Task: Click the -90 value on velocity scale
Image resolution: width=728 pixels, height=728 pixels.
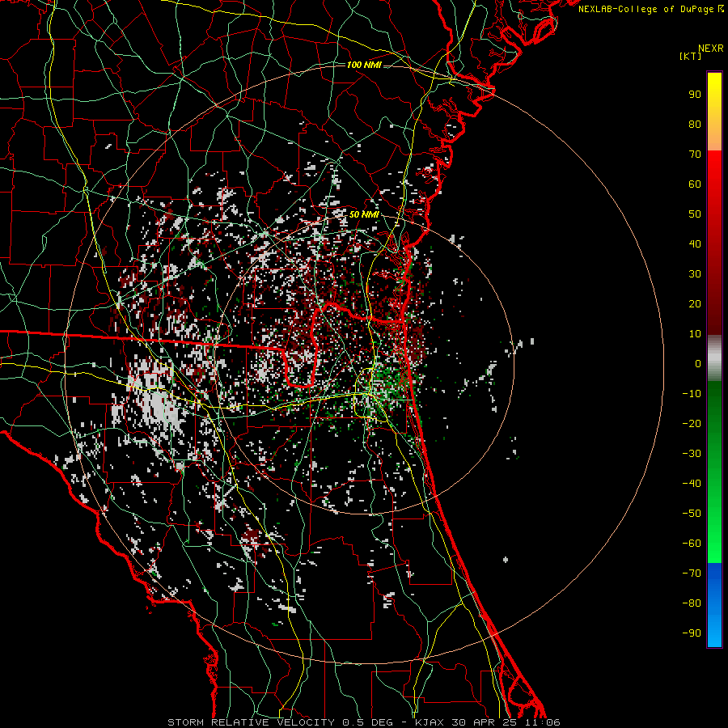Action: coord(692,633)
